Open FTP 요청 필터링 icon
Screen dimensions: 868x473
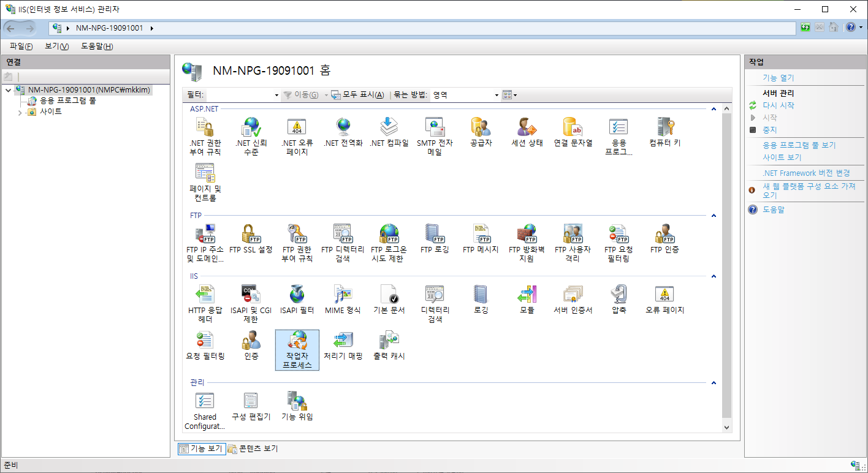tap(619, 244)
